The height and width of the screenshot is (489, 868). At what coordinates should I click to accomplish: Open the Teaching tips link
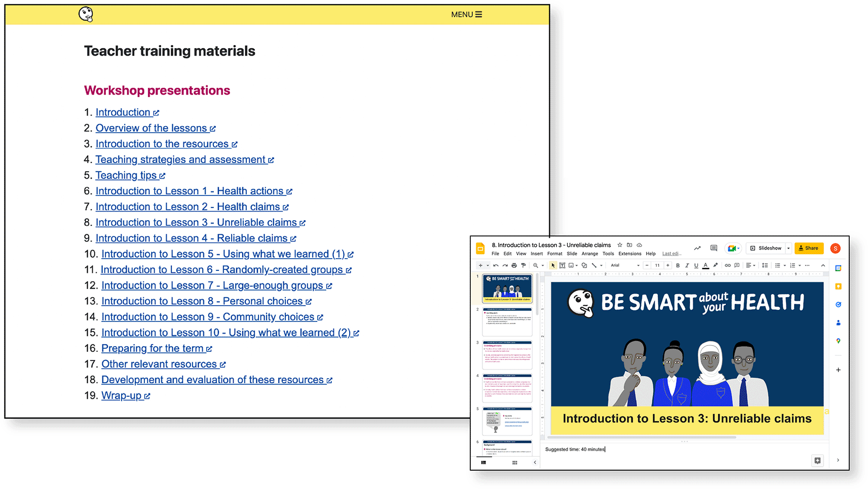pyautogui.click(x=130, y=175)
